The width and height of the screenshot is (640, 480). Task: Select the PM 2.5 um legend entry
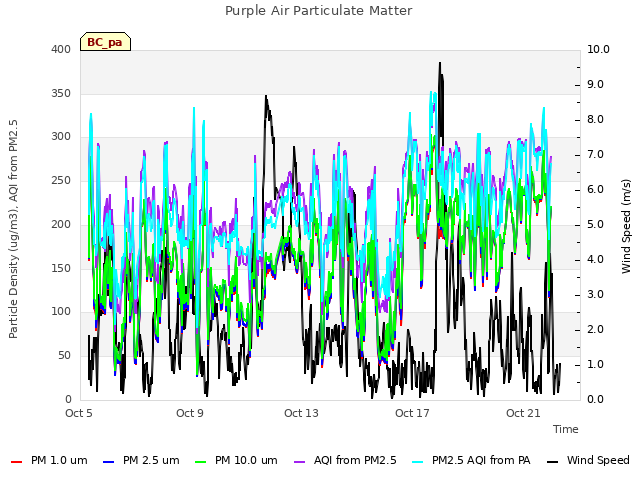(x=141, y=460)
